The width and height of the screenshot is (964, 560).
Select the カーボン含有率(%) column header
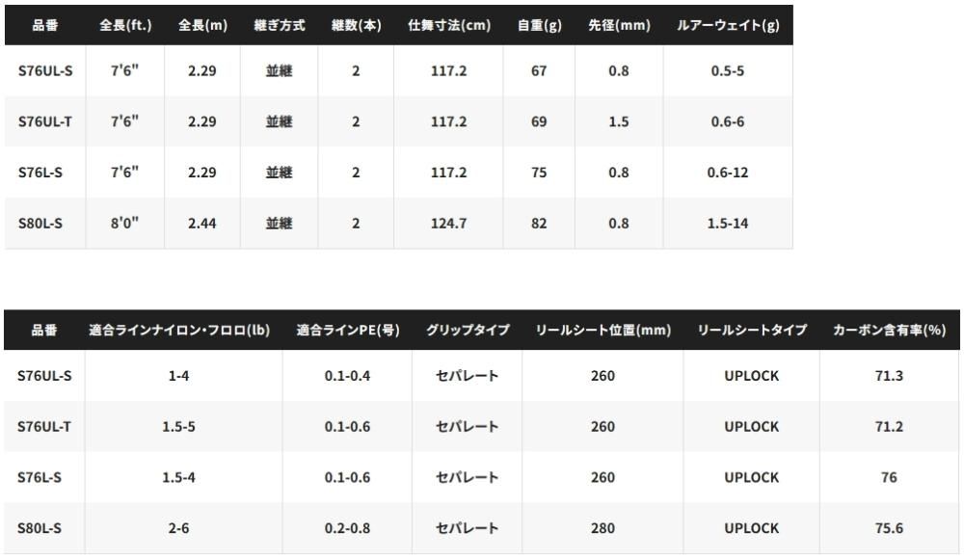coord(890,330)
